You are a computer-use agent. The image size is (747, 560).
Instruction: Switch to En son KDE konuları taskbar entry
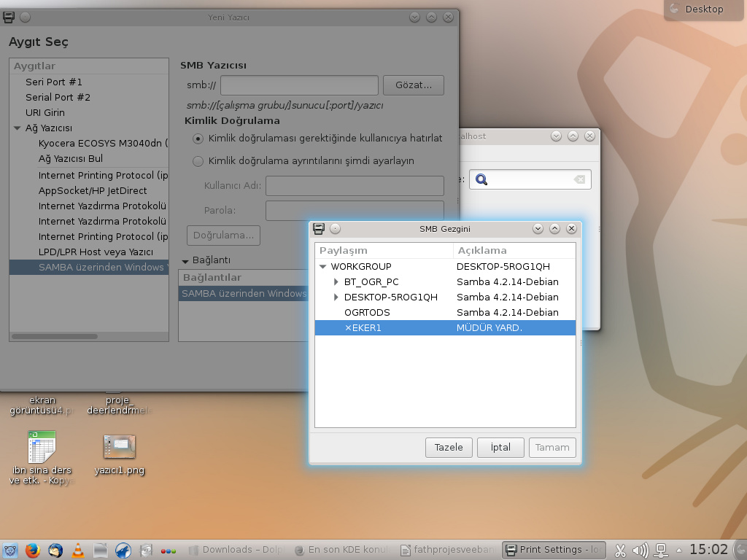pos(343,550)
